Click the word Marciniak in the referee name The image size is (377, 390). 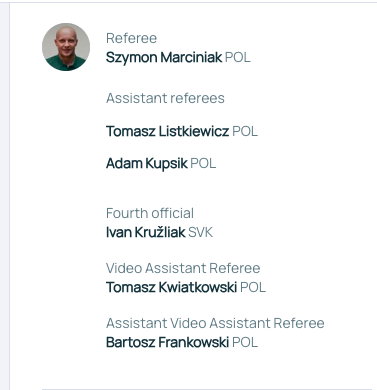(191, 57)
